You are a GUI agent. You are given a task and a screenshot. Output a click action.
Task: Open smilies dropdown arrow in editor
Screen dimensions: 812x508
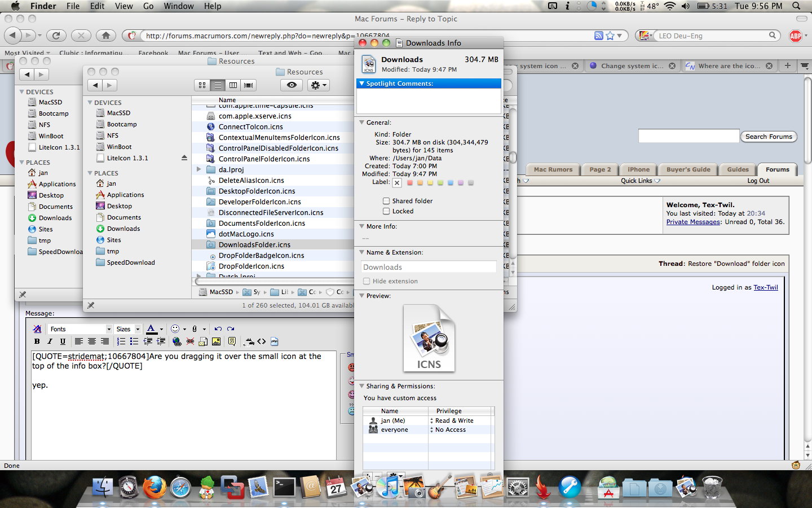[184, 329]
